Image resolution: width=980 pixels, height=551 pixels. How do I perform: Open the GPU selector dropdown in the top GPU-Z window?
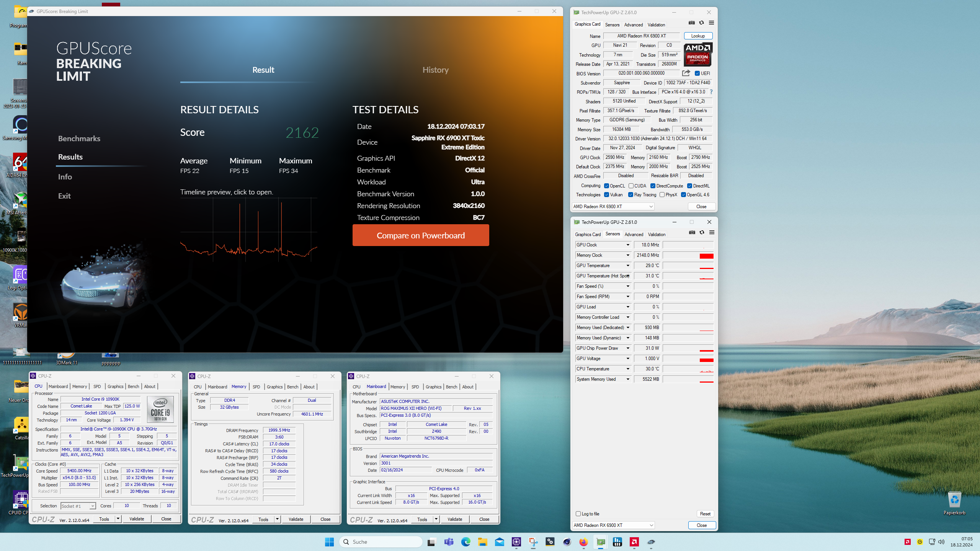click(613, 207)
